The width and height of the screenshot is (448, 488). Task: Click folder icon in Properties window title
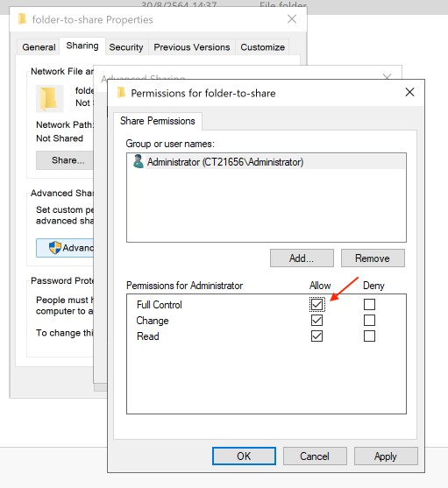[22, 19]
